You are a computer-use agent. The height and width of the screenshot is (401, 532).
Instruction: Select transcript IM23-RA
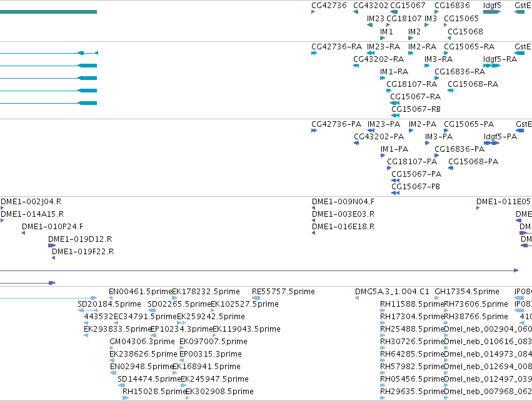point(383,46)
